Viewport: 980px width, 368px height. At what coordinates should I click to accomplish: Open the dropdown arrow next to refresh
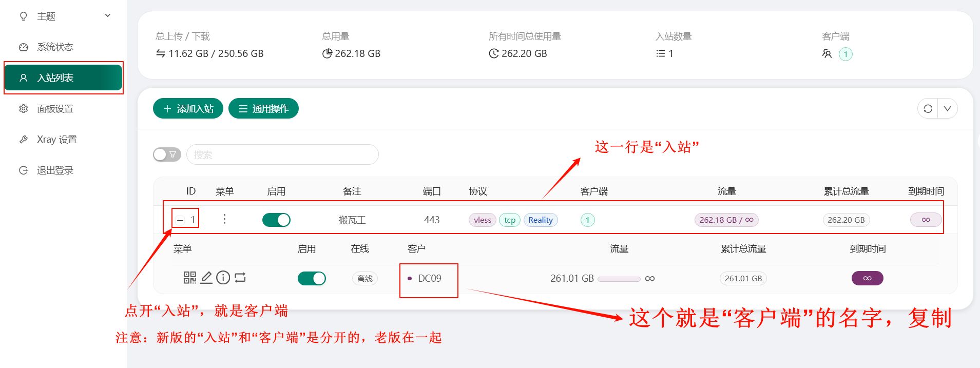tap(948, 108)
